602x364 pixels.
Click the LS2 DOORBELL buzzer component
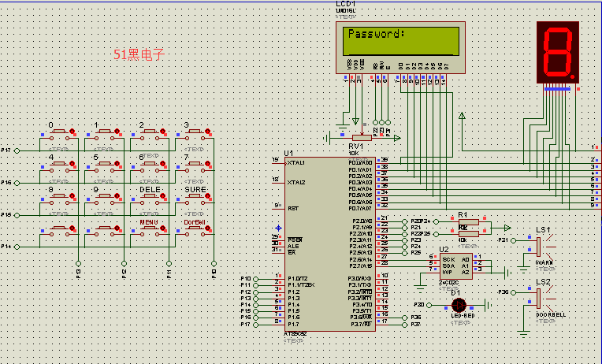(538, 297)
